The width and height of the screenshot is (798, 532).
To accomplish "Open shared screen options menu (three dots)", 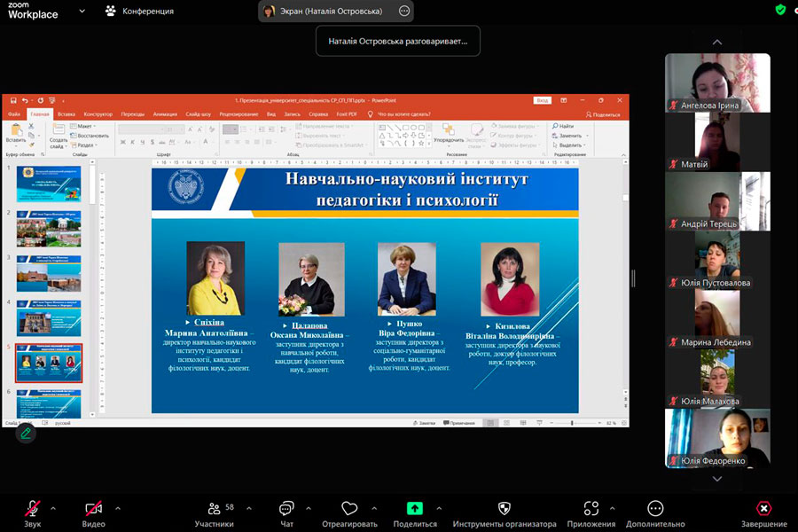I will 404,12.
